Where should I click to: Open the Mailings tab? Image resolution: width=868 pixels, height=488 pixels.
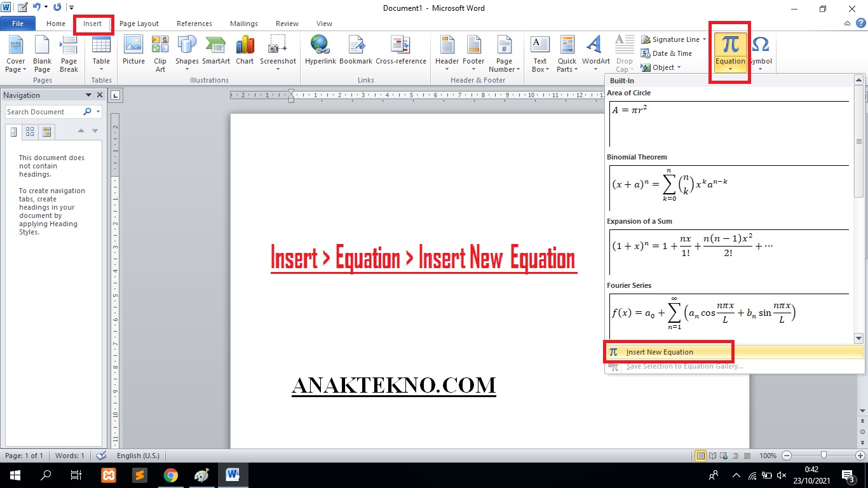(244, 24)
